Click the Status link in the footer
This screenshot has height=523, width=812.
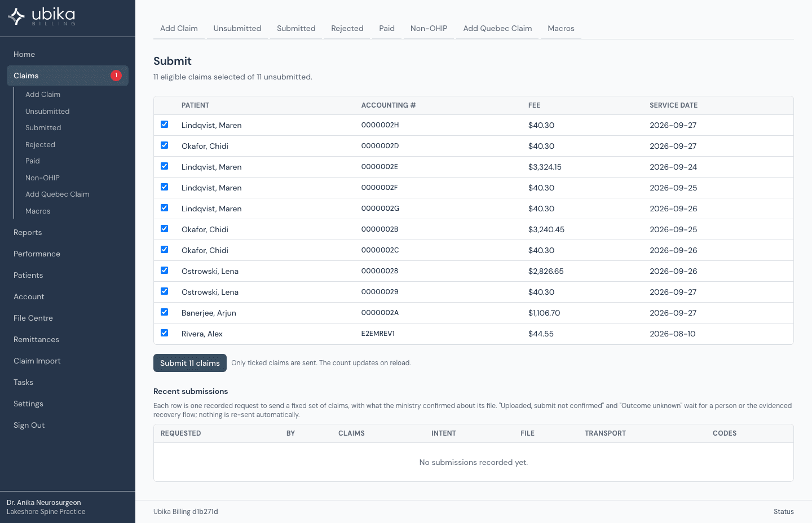coord(783,512)
